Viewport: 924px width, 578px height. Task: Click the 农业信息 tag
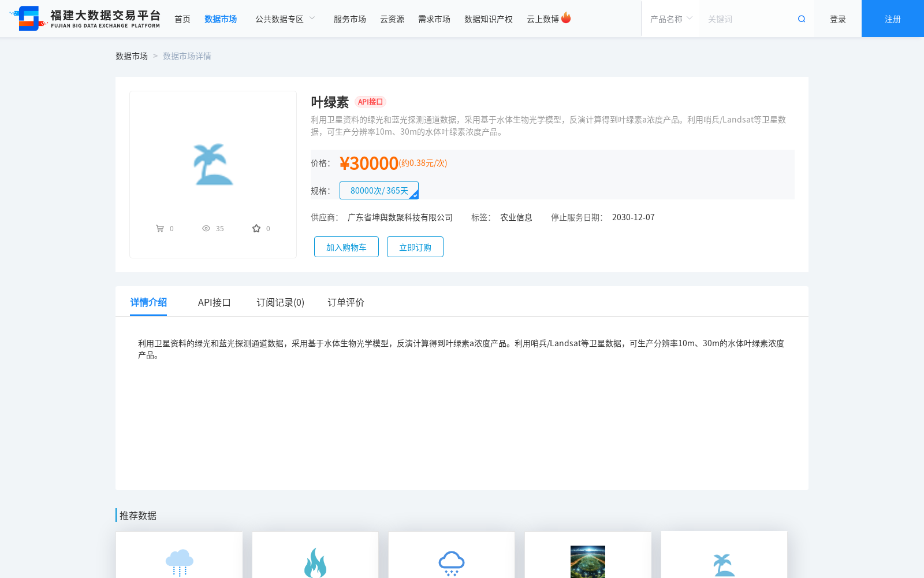pyautogui.click(x=516, y=217)
